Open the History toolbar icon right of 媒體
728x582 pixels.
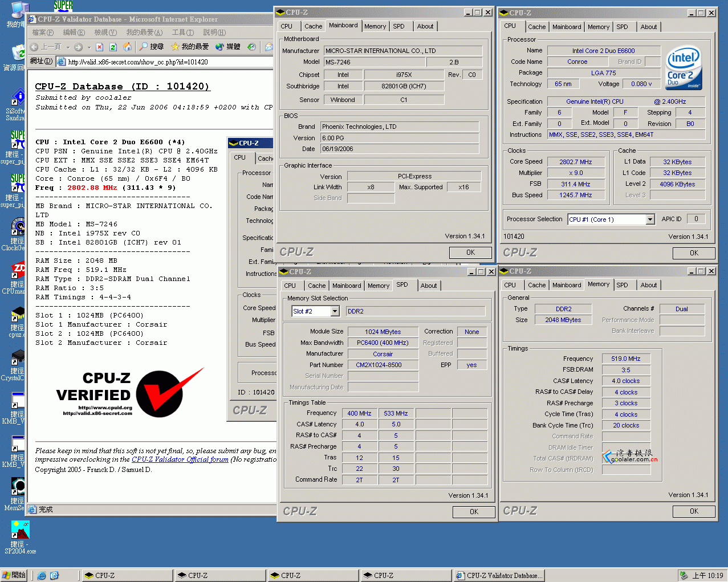tap(251, 47)
